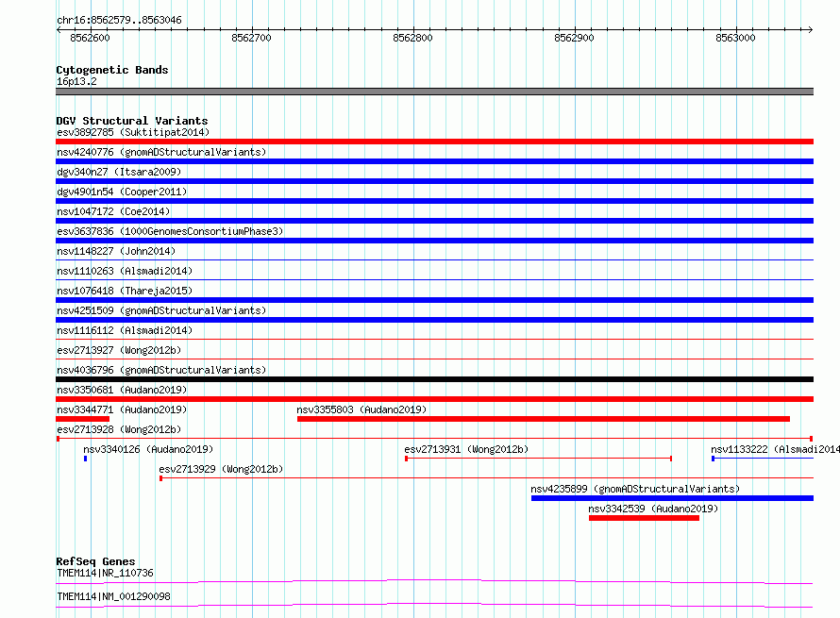Click the red bar for nsv3342539

pos(644,518)
